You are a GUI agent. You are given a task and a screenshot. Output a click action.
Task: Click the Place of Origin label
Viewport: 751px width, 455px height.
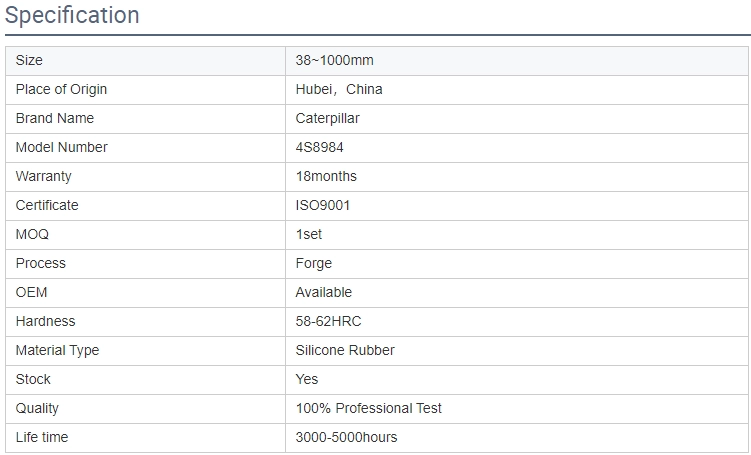61,90
